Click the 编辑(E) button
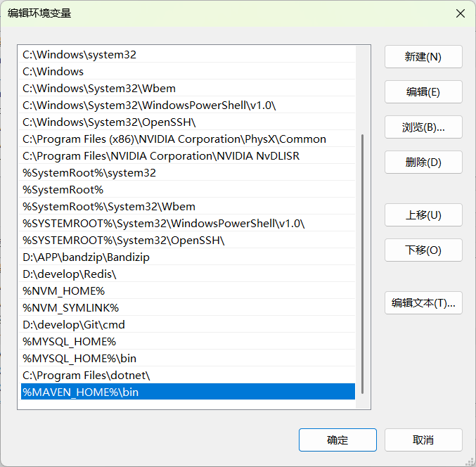Image resolution: width=476 pixels, height=467 pixels. 423,91
